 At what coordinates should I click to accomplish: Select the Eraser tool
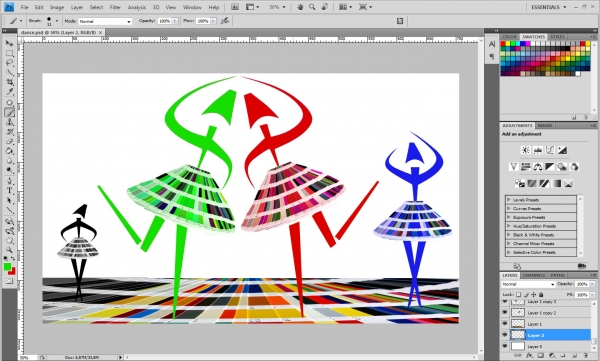point(9,142)
